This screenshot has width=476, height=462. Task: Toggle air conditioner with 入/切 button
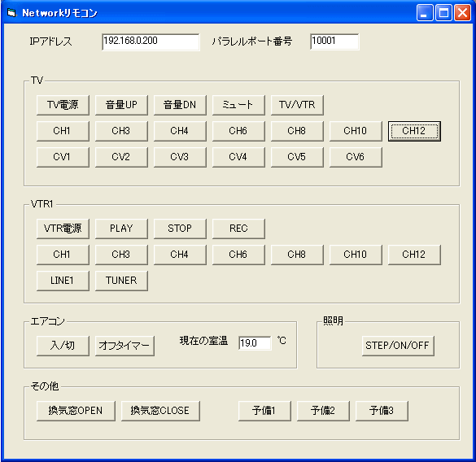point(63,346)
